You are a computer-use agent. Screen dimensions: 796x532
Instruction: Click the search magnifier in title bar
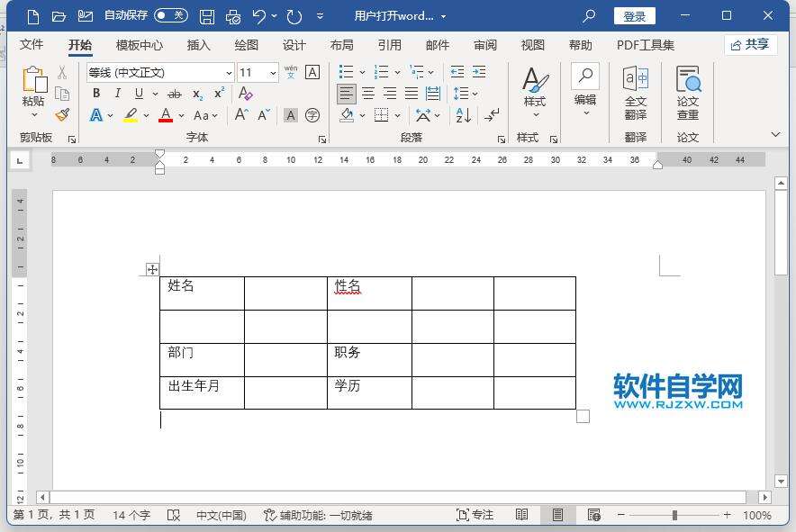pos(589,16)
